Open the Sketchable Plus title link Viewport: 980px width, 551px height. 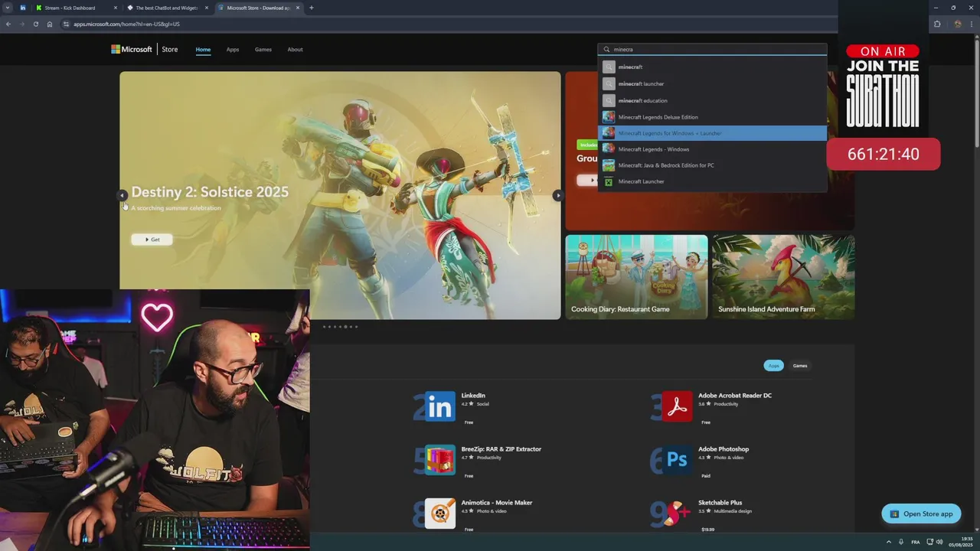[720, 503]
